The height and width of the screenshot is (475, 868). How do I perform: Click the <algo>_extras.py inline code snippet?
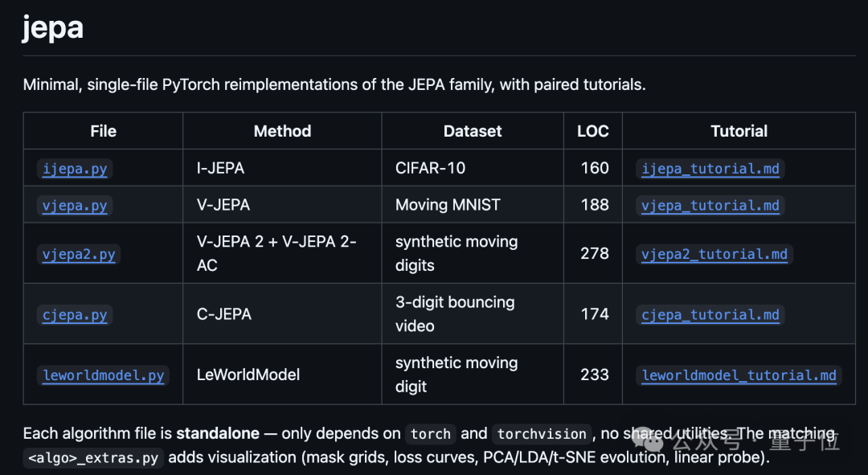pyautogui.click(x=93, y=458)
